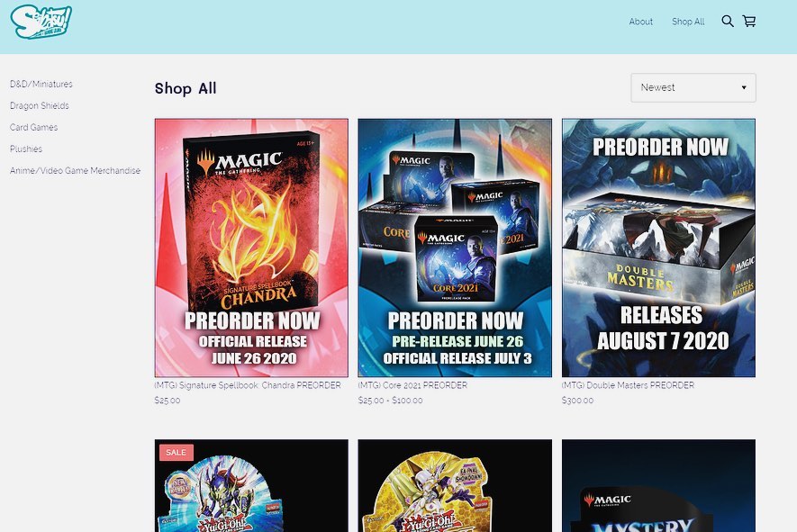The image size is (797, 532).
Task: Open Core 2021 preorder product image
Action: (x=455, y=248)
